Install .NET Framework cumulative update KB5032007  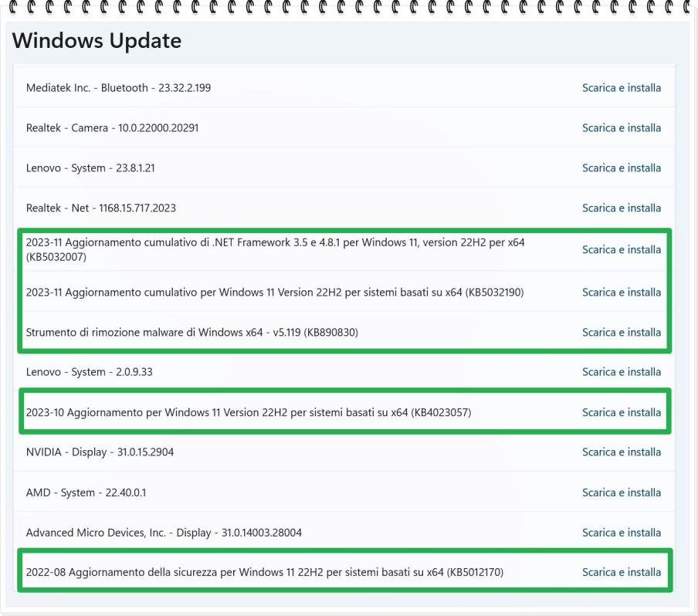pyautogui.click(x=621, y=250)
